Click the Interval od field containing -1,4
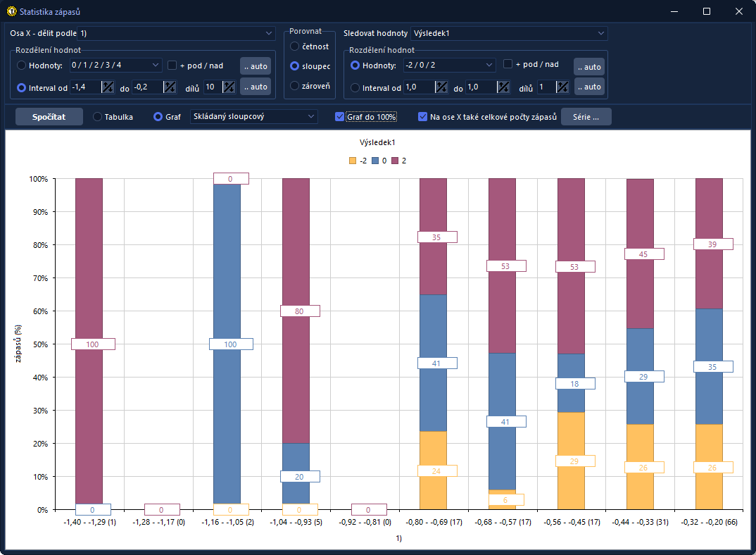Screen dimensions: 756x555 click(x=85, y=87)
